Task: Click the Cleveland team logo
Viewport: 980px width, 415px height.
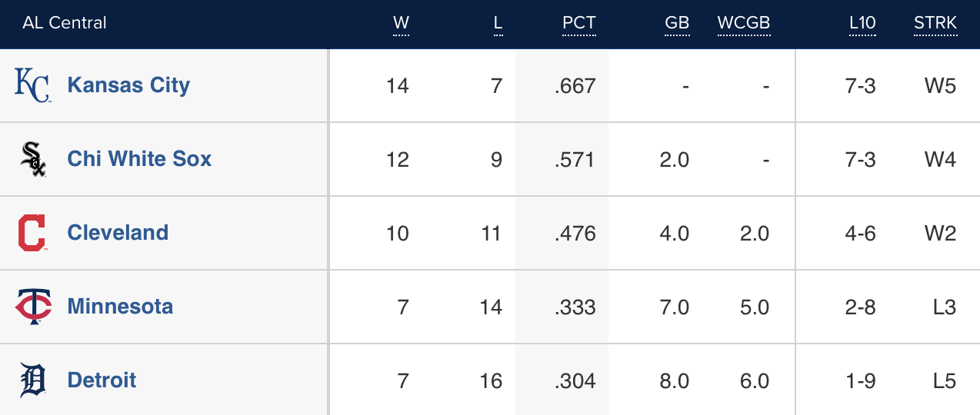Action: pos(32,233)
